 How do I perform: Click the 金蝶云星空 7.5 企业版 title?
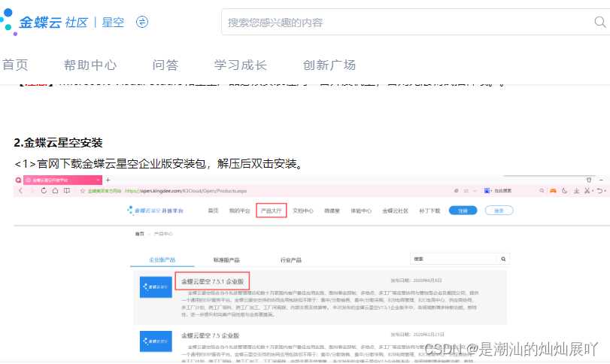click(x=211, y=335)
